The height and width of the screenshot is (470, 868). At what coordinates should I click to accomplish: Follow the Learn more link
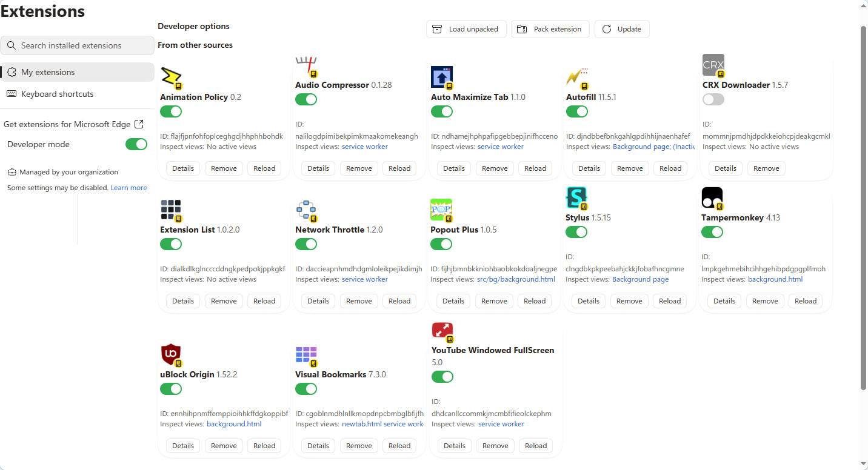tap(129, 188)
